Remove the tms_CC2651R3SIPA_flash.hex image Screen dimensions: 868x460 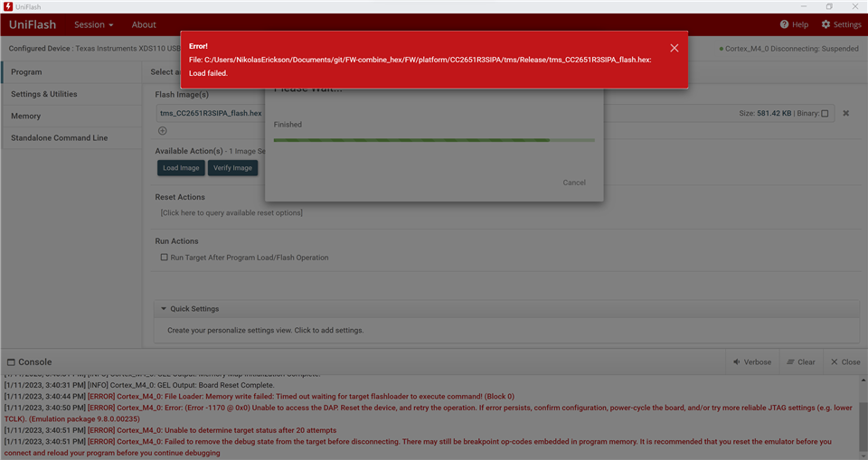(x=846, y=113)
